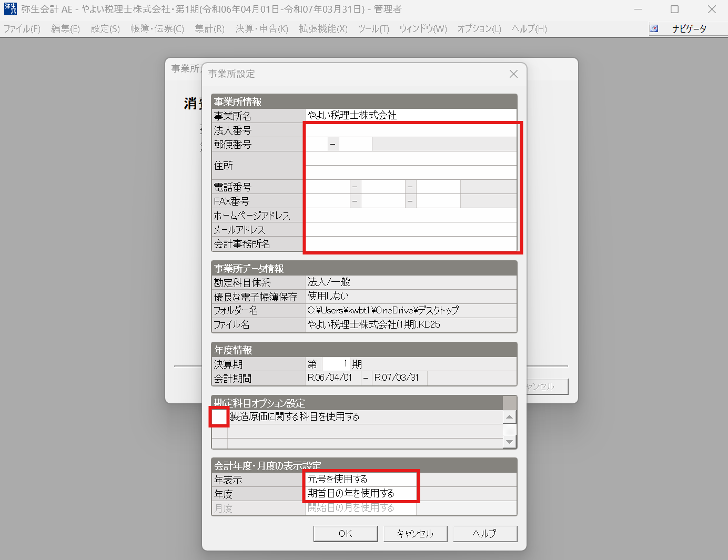Open the オプション(L) menu
The height and width of the screenshot is (560, 728).
tap(479, 29)
